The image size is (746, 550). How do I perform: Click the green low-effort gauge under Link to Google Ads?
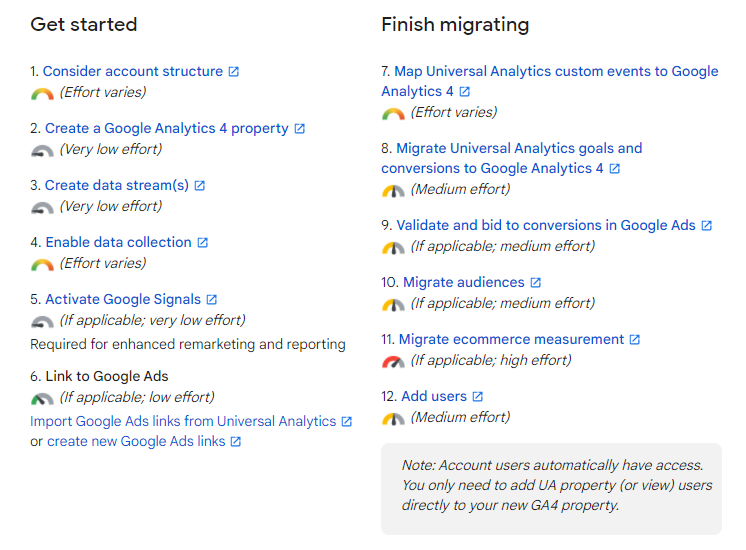[x=42, y=399]
